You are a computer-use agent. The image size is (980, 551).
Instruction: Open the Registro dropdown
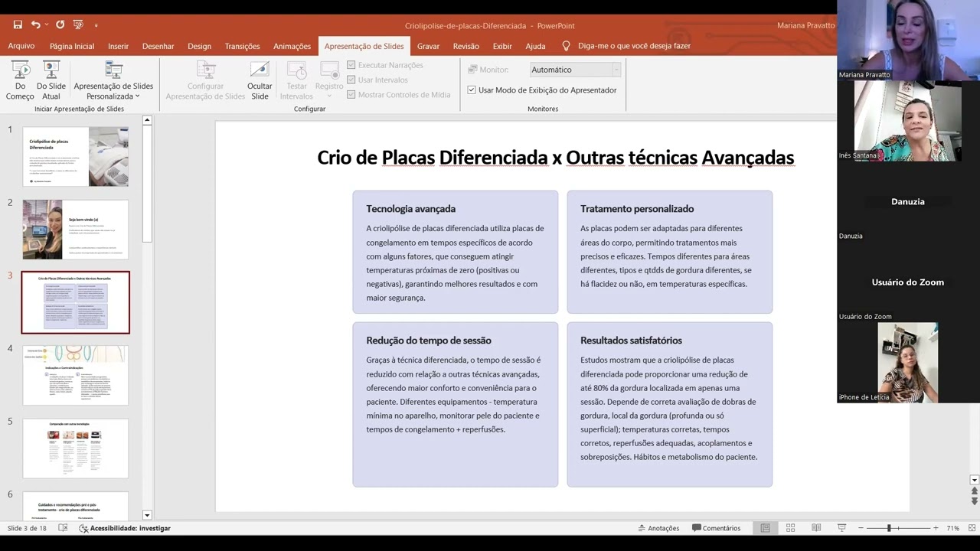point(329,80)
